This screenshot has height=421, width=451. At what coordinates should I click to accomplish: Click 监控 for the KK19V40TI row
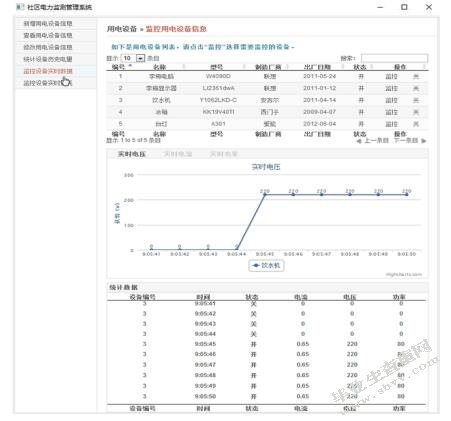pos(392,112)
